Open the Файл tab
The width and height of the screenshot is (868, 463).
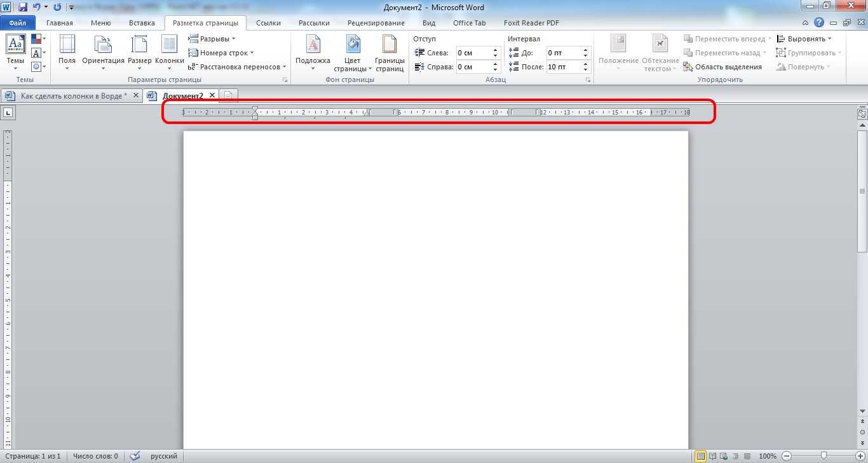tap(18, 23)
